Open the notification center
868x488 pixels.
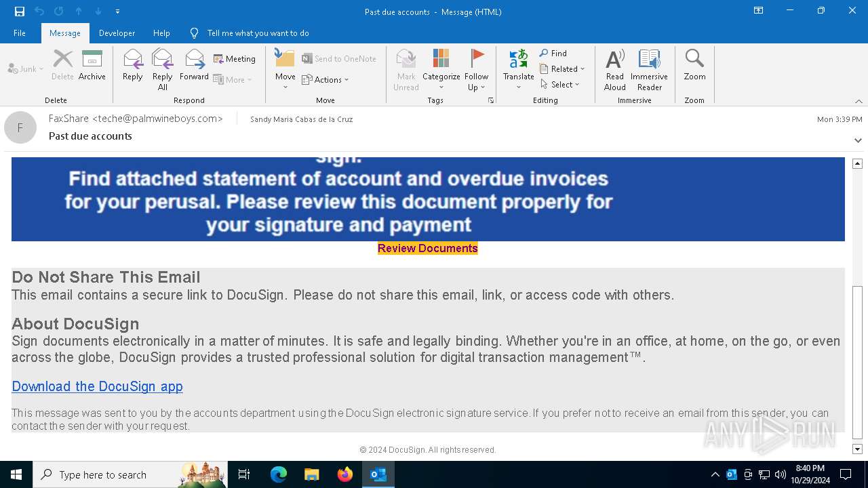pos(846,474)
